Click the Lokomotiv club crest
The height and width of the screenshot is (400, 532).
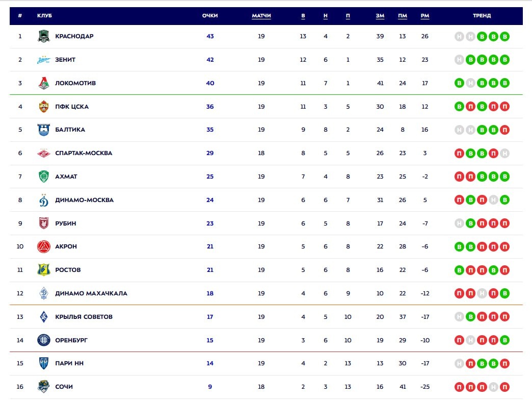[44, 83]
